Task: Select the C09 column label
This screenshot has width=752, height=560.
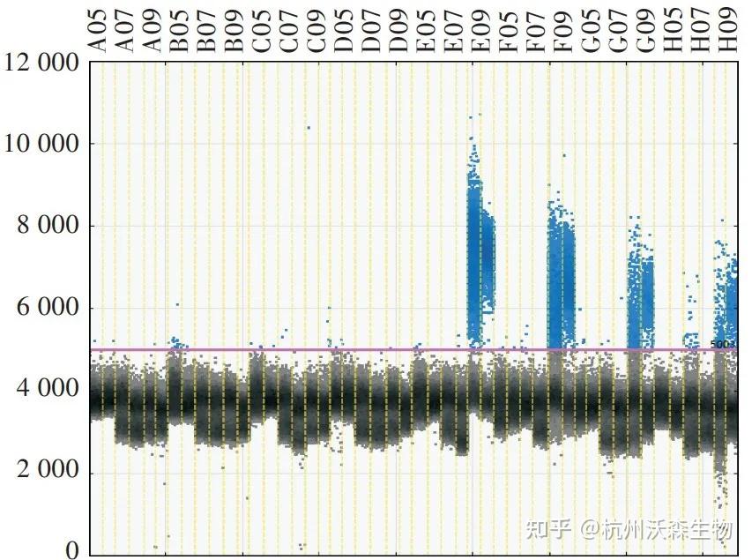Action: (316, 29)
